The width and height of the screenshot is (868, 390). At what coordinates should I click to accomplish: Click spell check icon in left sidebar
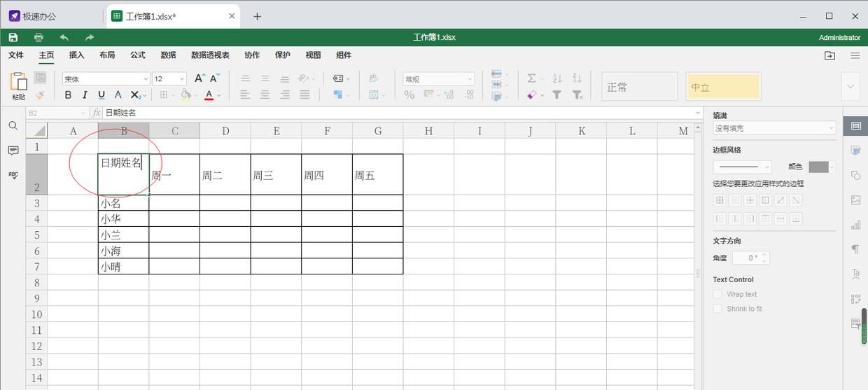point(13,175)
